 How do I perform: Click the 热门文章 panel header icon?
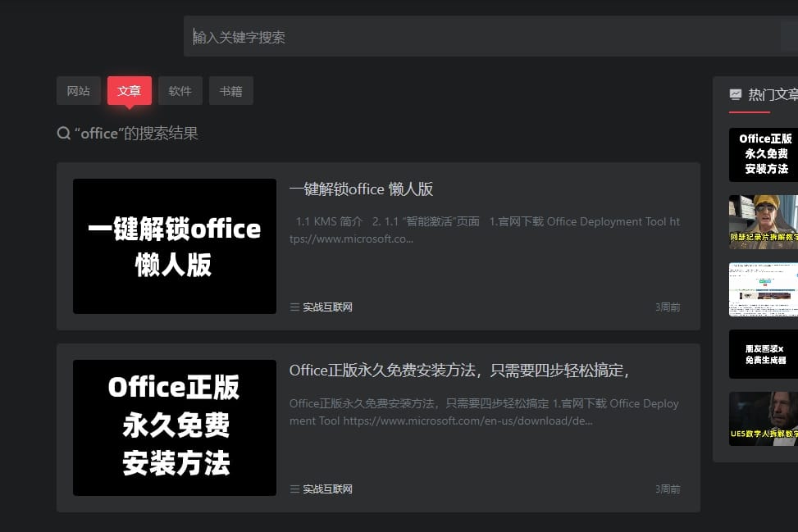[x=736, y=93]
